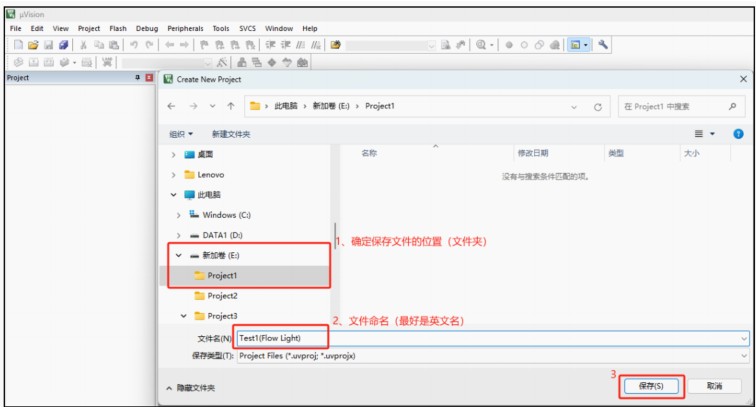Collapse the 此电脑 tree node

click(173, 195)
